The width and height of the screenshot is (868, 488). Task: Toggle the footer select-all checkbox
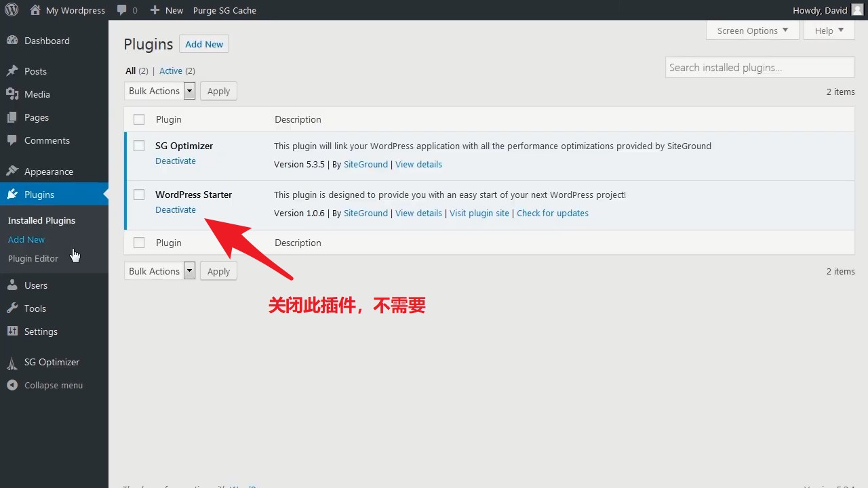click(139, 243)
